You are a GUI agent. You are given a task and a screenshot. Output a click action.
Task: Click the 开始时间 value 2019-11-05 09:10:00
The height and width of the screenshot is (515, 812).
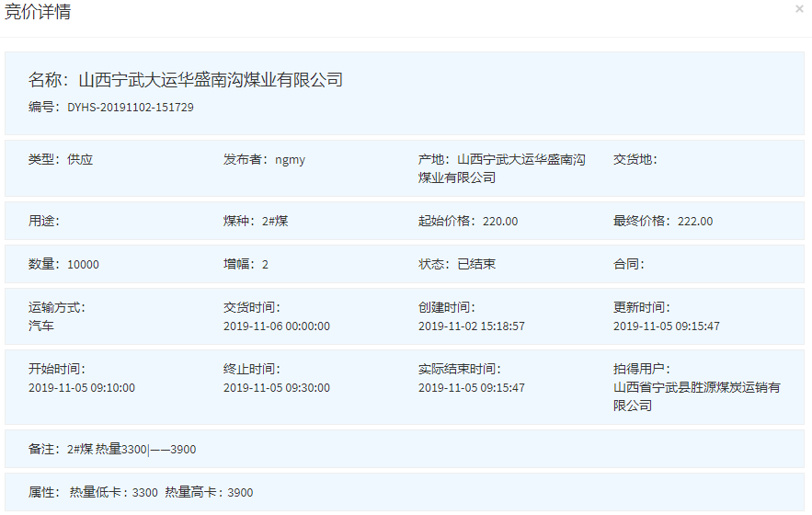[81, 388]
